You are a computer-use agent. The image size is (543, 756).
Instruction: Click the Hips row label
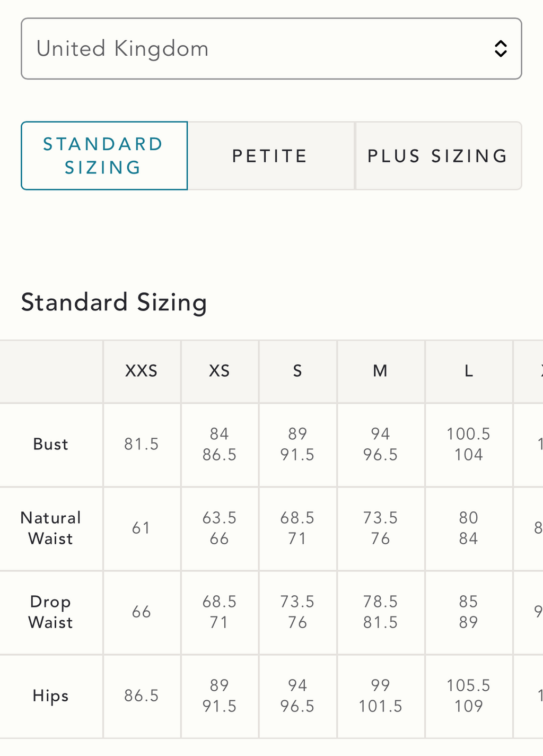[x=51, y=696]
